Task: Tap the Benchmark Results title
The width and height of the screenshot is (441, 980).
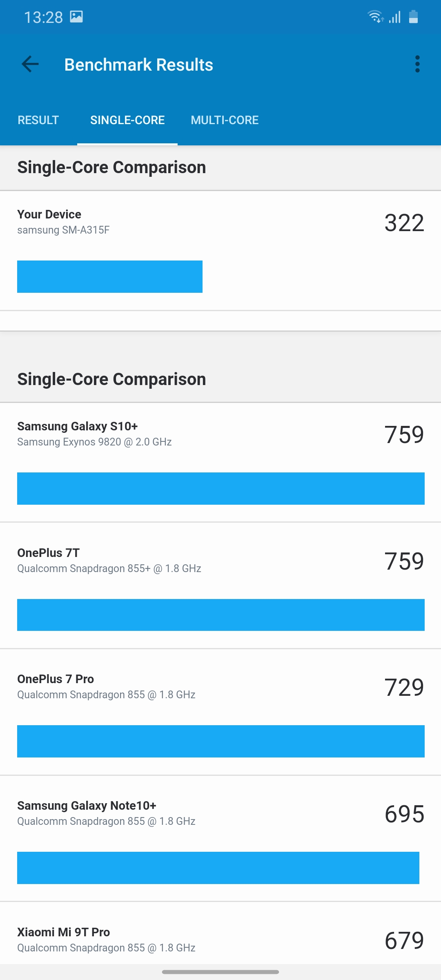Action: coord(139,65)
